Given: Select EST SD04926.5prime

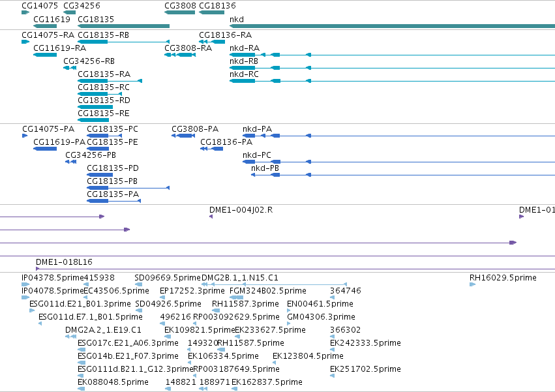Looking at the screenshot, I should click(x=138, y=310).
